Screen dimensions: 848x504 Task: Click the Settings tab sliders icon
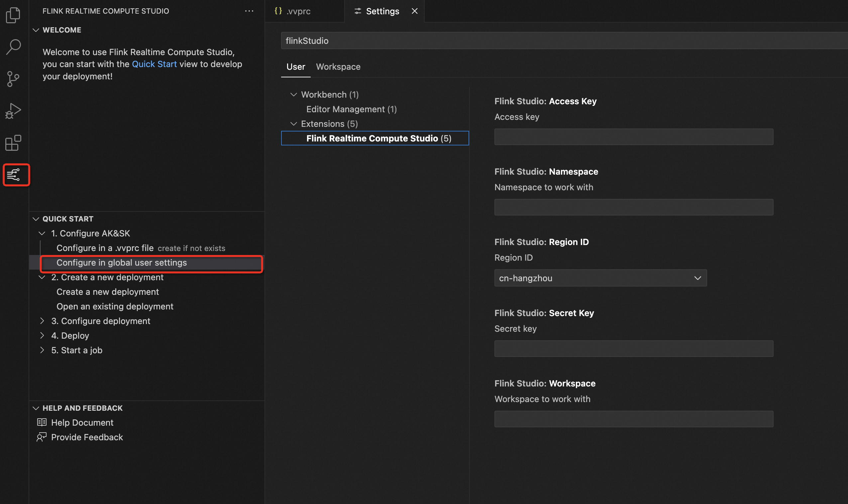(358, 11)
